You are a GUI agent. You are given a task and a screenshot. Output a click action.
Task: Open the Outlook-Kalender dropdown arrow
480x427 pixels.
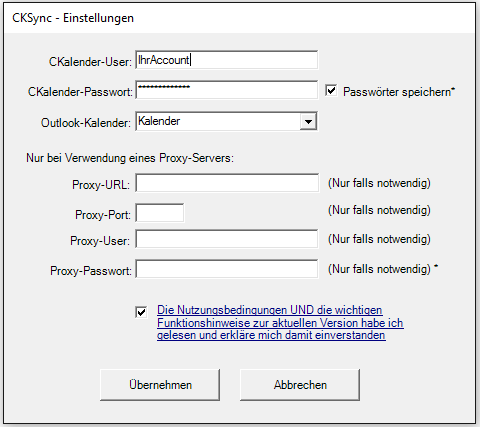pos(308,121)
